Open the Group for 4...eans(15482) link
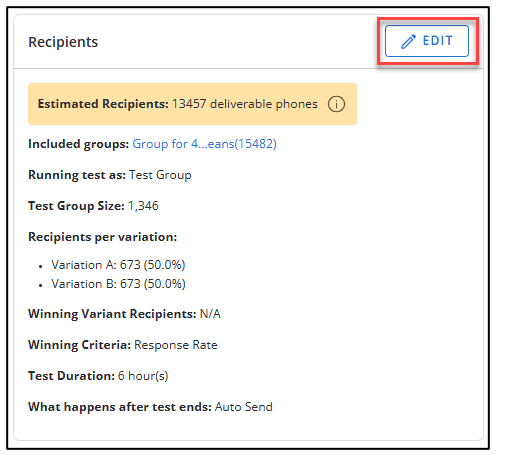This screenshot has width=506, height=455. click(x=204, y=144)
